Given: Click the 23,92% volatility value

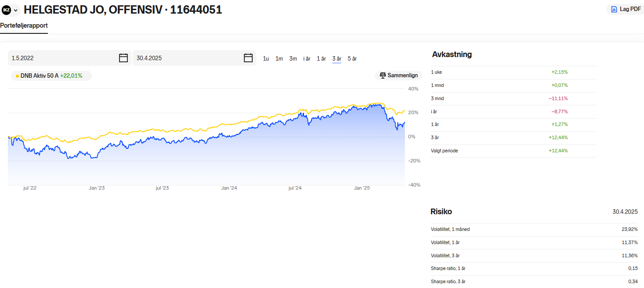Looking at the screenshot, I should (629, 229).
